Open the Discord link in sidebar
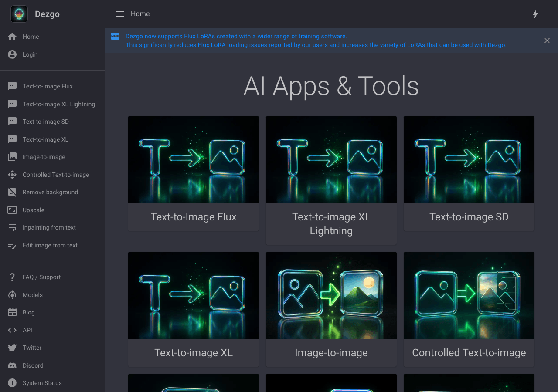 (52, 365)
